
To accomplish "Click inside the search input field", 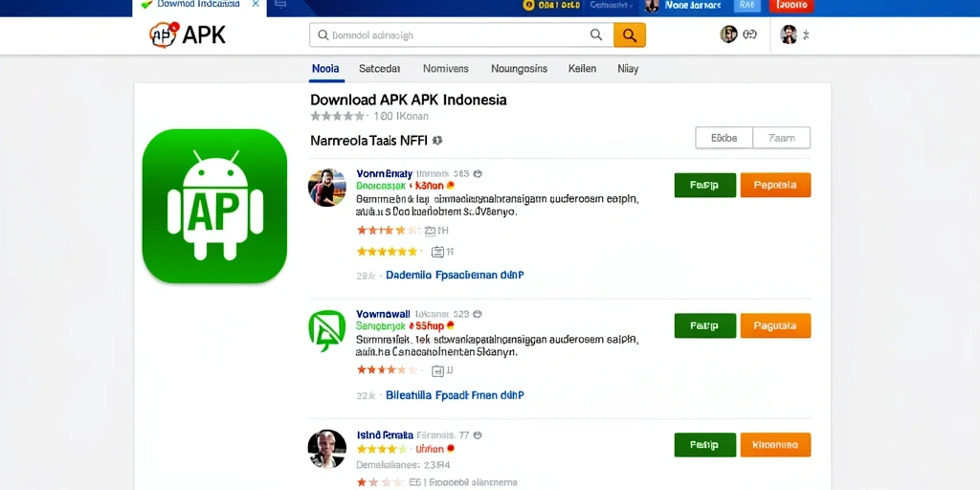I will 460,35.
